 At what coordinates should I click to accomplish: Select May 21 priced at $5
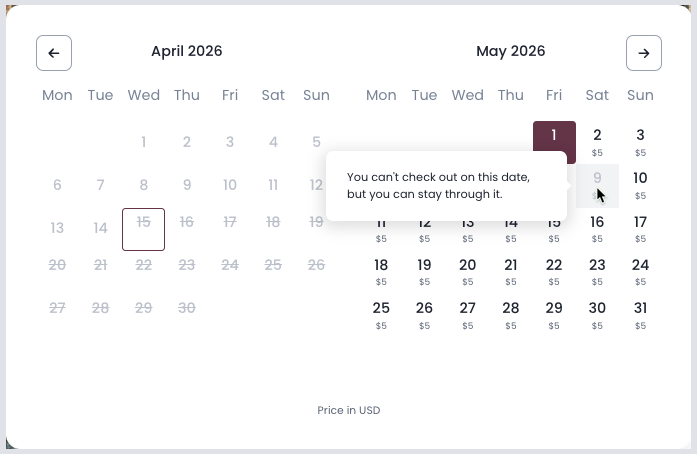[x=511, y=272]
